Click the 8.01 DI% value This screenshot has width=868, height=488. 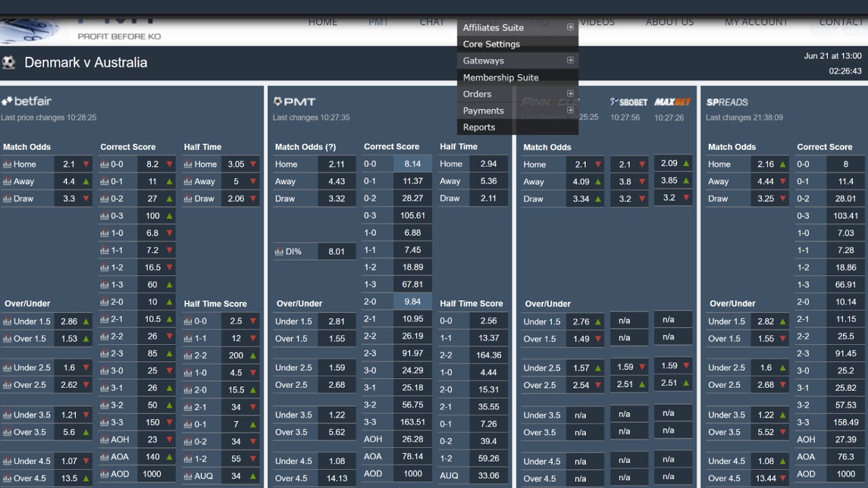point(336,251)
